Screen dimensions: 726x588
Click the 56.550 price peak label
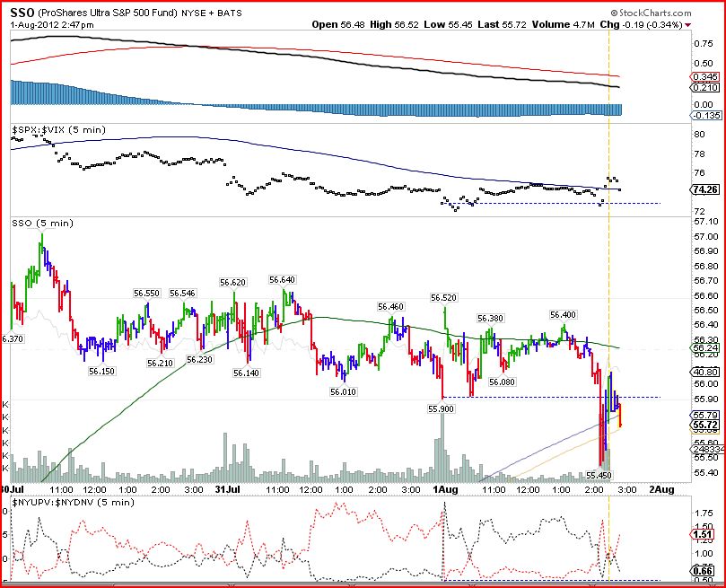(146, 293)
